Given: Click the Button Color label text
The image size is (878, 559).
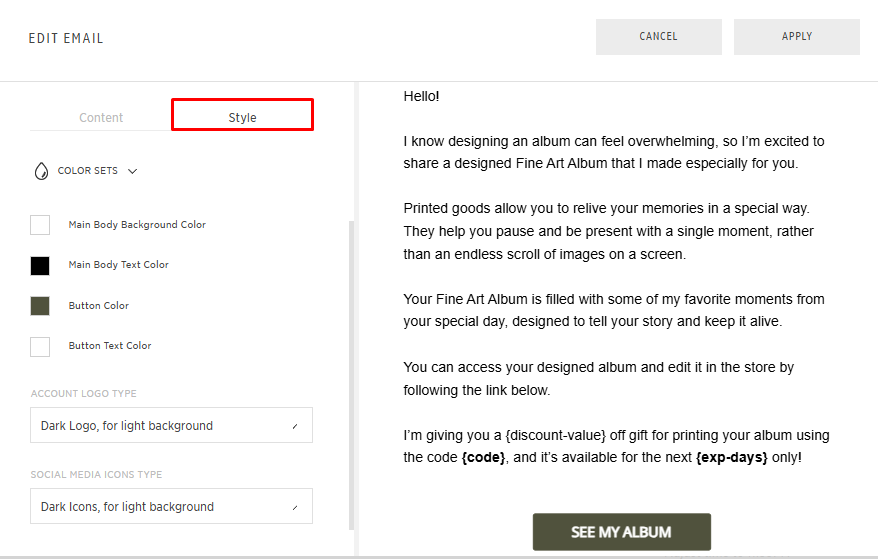Looking at the screenshot, I should [x=98, y=306].
